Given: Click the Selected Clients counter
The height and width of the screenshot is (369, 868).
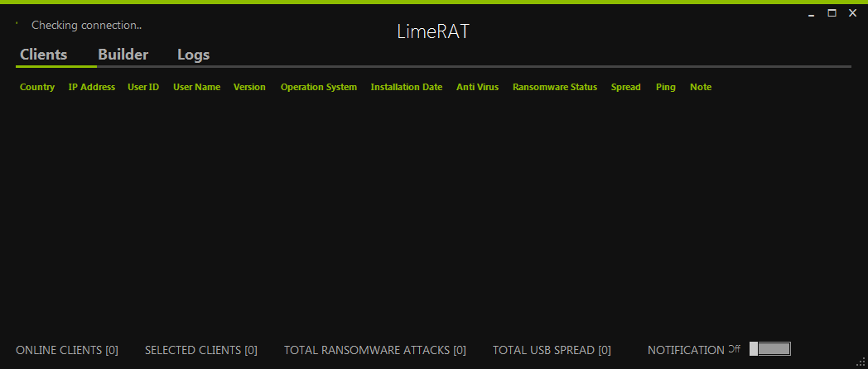Looking at the screenshot, I should [x=200, y=350].
